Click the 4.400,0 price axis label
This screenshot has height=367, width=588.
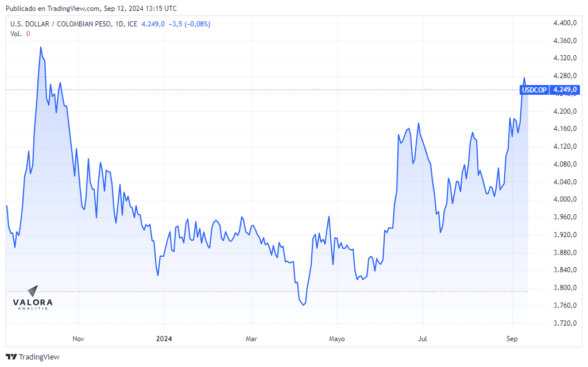point(565,23)
